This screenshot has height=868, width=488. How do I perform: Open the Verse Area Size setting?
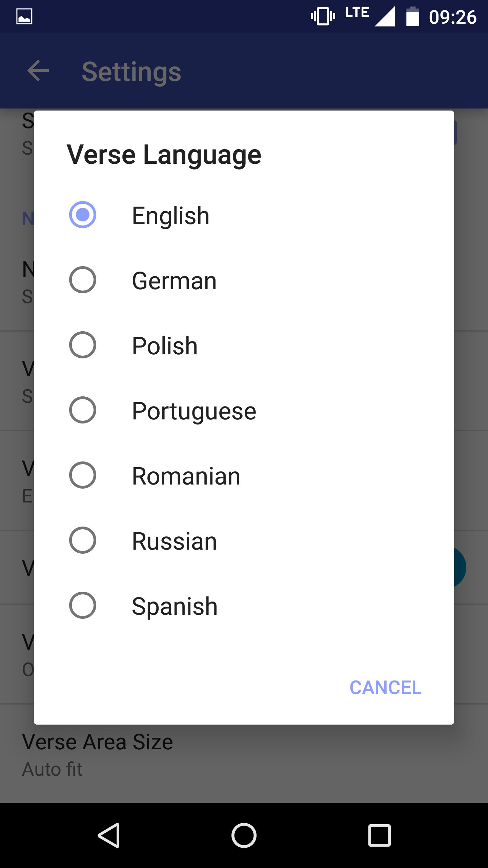click(x=244, y=754)
